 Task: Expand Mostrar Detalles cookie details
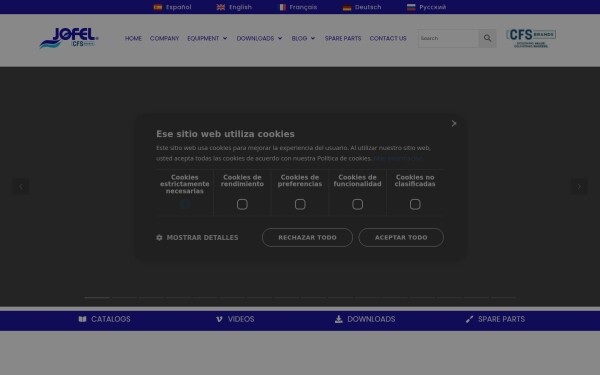pos(197,238)
